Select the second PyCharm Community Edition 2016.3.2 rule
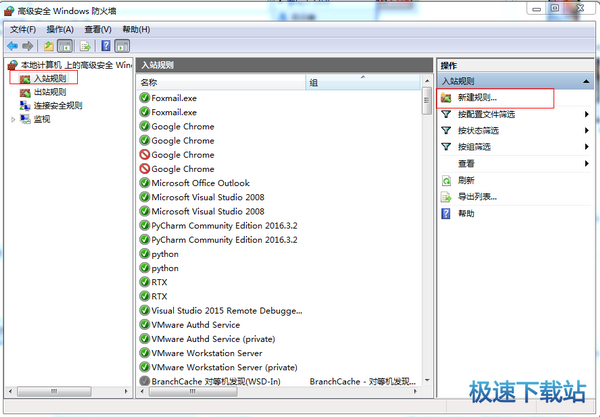 tap(224, 240)
